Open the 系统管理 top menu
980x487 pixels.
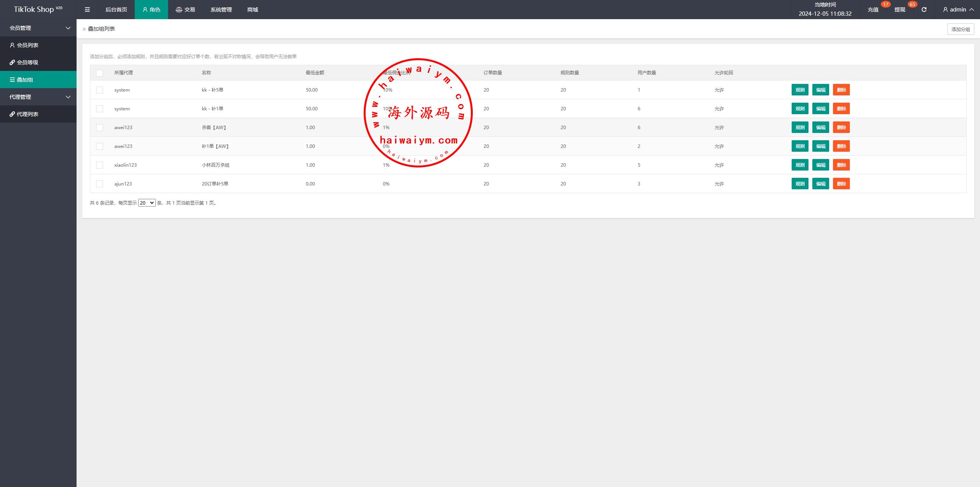[221, 10]
